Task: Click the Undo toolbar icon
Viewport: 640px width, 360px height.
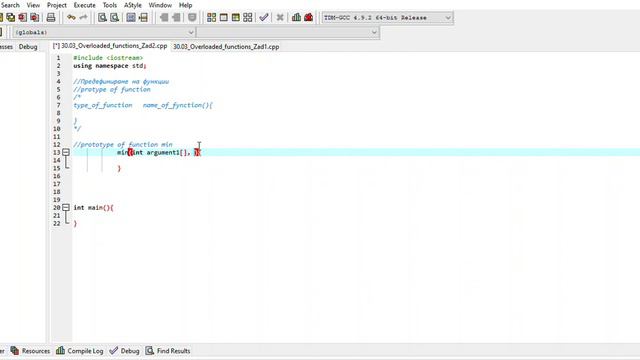Action: (x=71, y=17)
